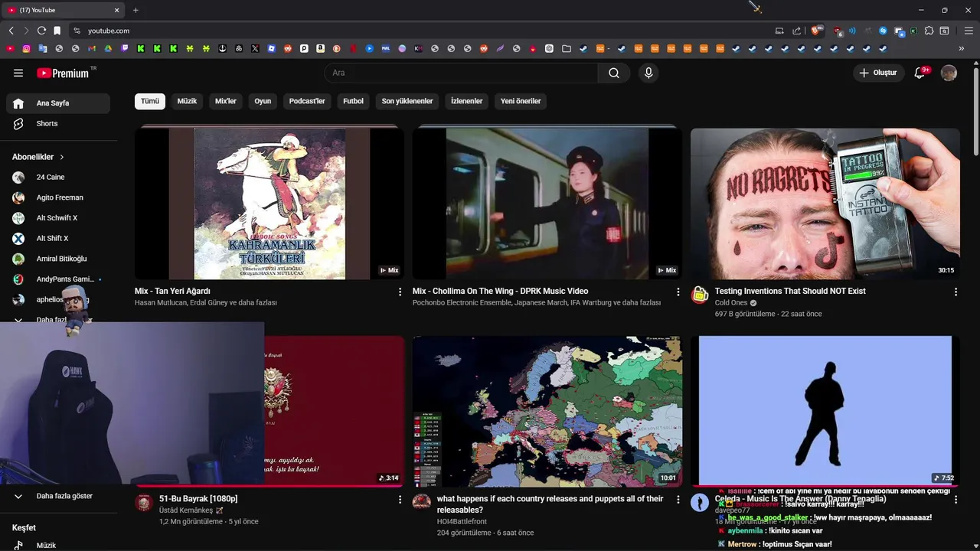Select the Son yüklenenler chip
The height and width of the screenshot is (551, 980).
[407, 101]
